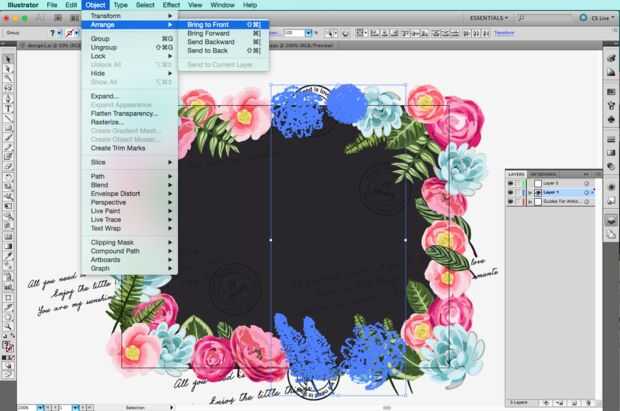Image resolution: width=620 pixels, height=411 pixels.
Task: Click target circle of Layer 1
Action: pos(586,193)
